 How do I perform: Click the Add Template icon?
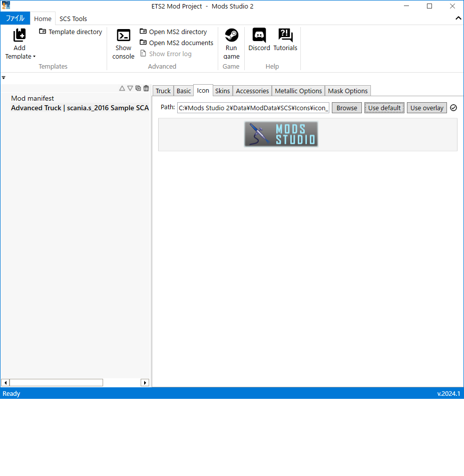(20, 36)
